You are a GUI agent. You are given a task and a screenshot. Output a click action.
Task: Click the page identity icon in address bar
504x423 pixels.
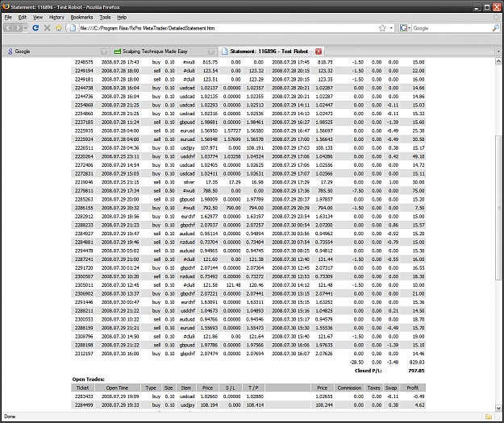[x=73, y=28]
